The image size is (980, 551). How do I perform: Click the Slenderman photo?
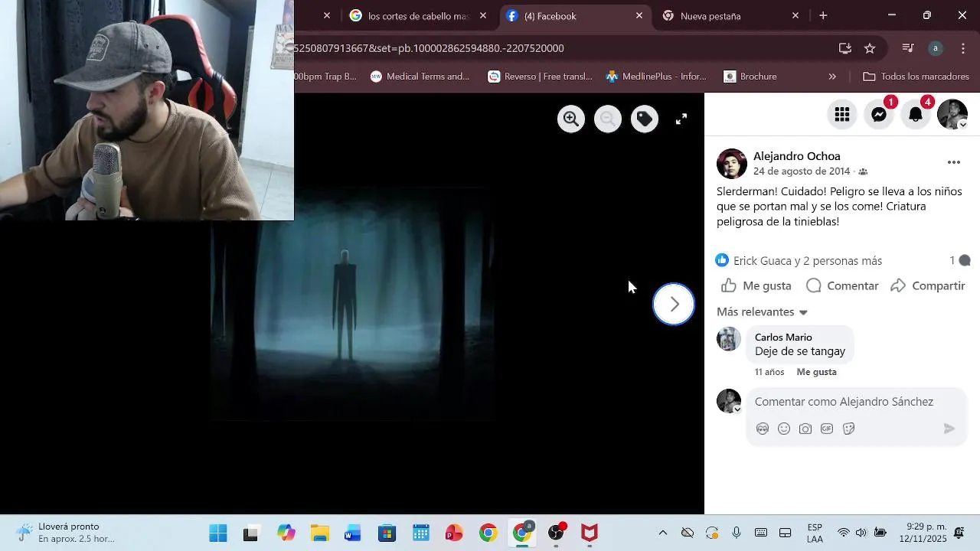point(352,305)
